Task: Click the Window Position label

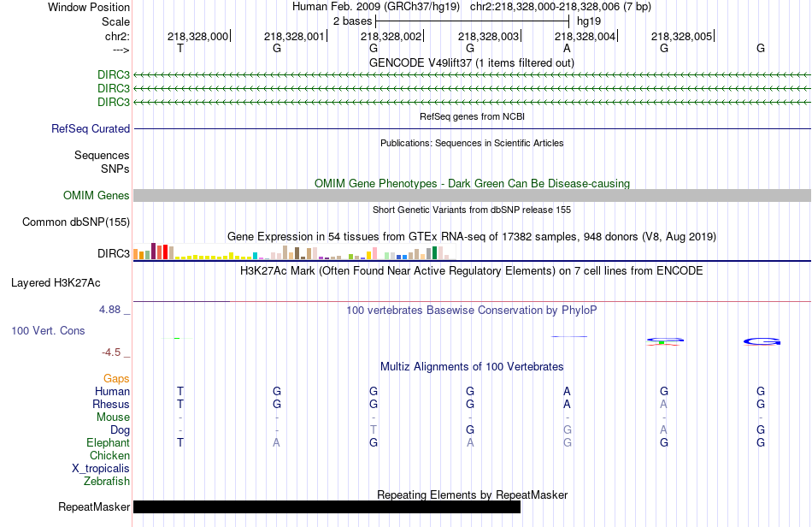Action: [89, 7]
